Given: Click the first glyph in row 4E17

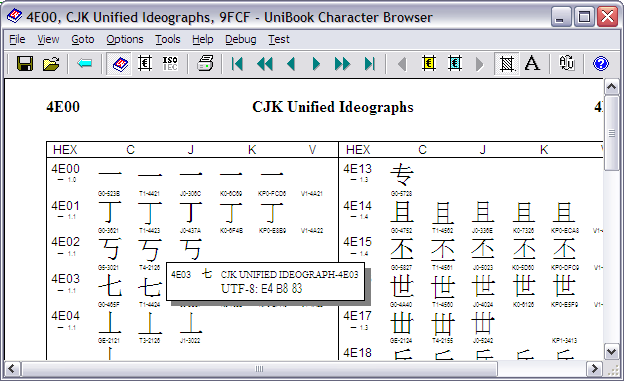Looking at the screenshot, I should click(402, 323).
